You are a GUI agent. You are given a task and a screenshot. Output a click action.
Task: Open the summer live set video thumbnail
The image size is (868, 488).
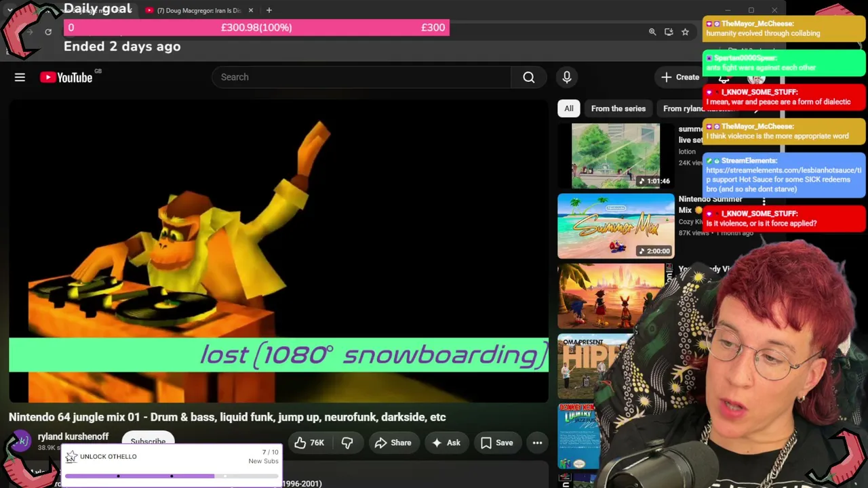click(x=616, y=156)
